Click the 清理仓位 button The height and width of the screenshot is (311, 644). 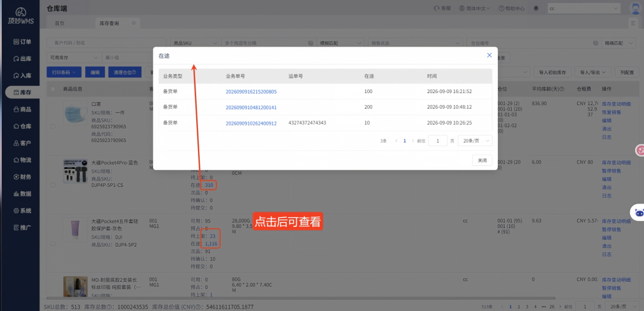coord(125,72)
